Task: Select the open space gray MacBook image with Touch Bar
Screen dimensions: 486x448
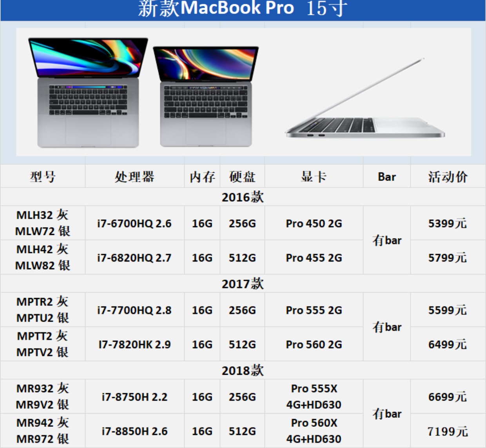Action: click(x=88, y=93)
